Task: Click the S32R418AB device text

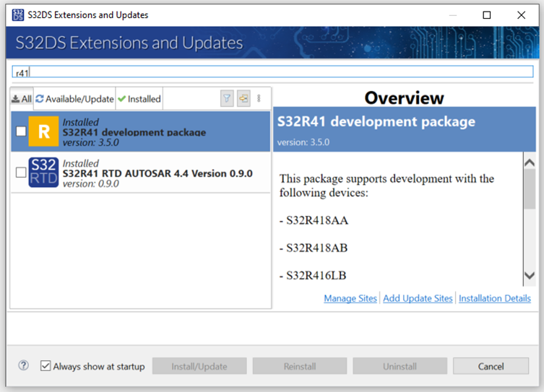Action: tap(317, 248)
